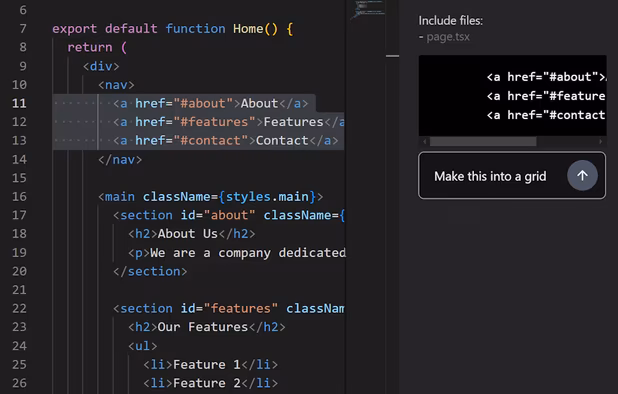This screenshot has height=394, width=618.
Task: Click the #about href string
Action: click(x=203, y=103)
